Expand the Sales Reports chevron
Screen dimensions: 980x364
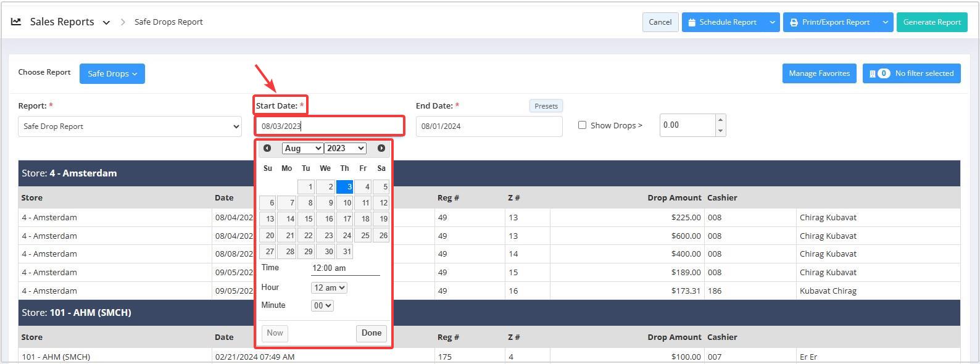click(106, 22)
